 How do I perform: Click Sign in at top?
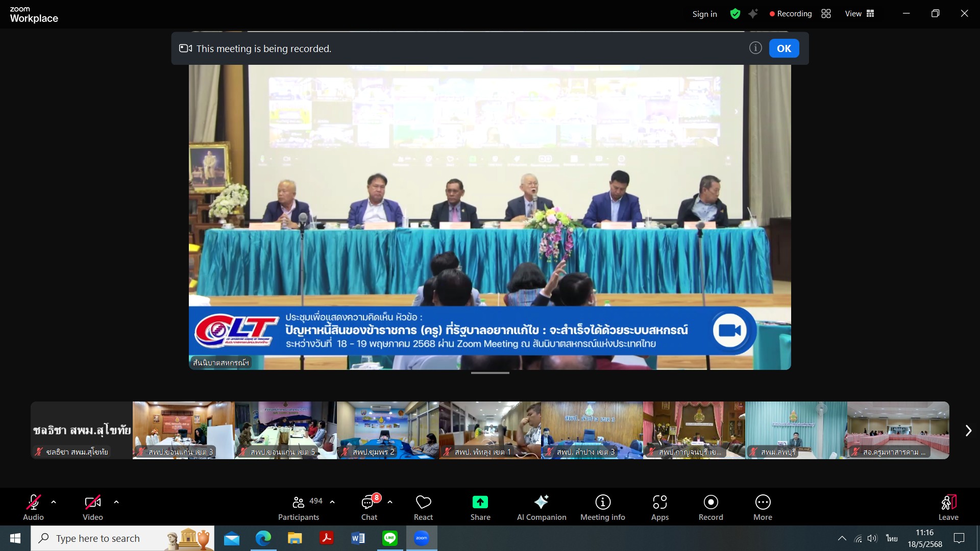click(x=704, y=14)
